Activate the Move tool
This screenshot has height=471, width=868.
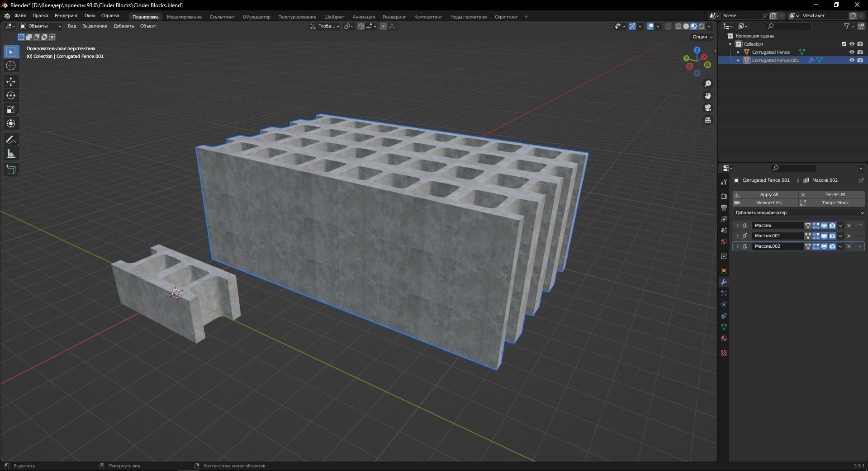coord(11,82)
